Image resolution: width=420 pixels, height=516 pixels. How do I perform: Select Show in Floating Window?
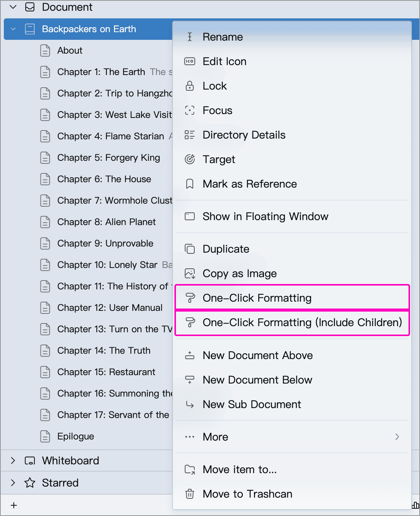(x=292, y=216)
